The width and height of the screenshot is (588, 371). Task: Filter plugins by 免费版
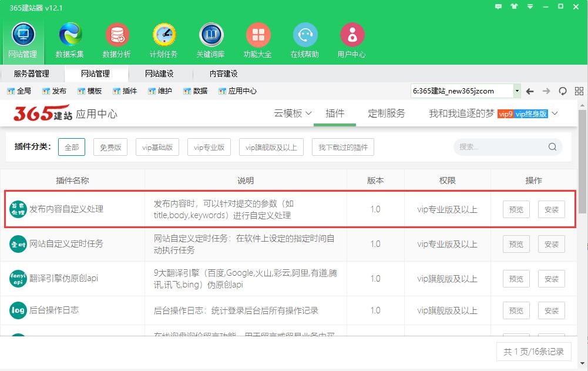pos(110,147)
